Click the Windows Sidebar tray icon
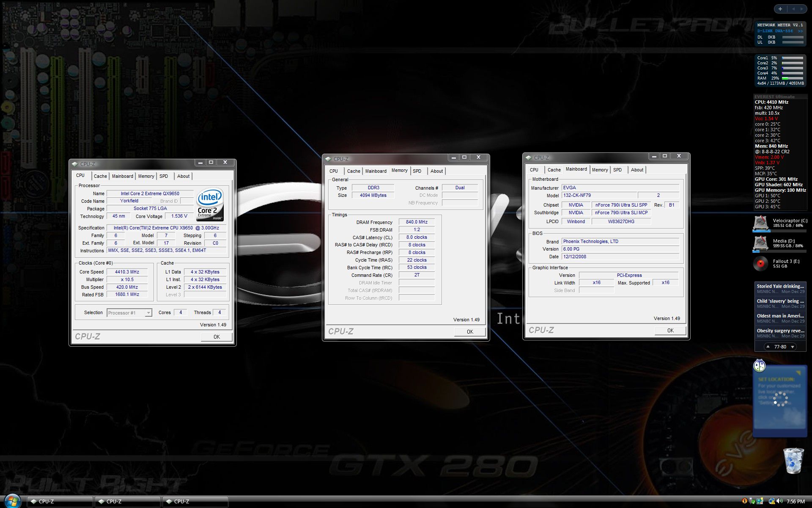 tap(760, 501)
